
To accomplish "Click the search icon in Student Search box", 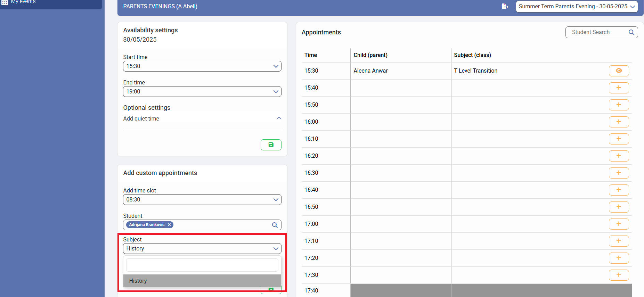I will click(631, 32).
